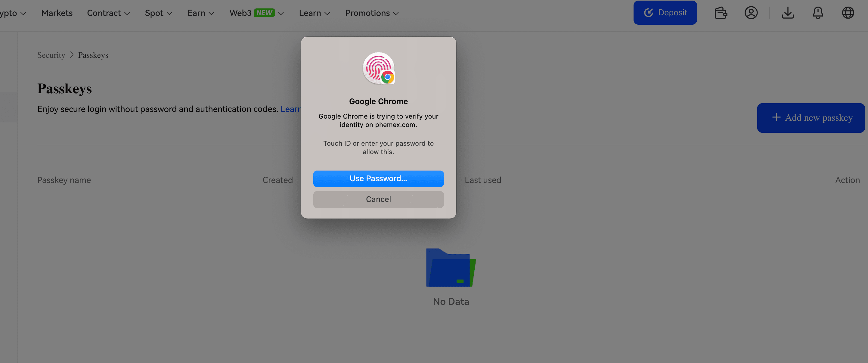Screen dimensions: 868x363
Task: Click the Deposit button
Action: point(665,13)
